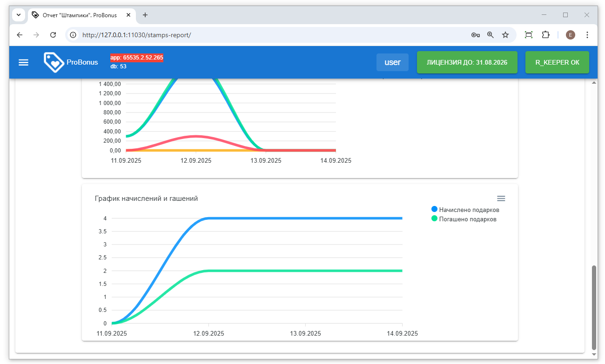Open the hamburger navigation menu

[23, 62]
